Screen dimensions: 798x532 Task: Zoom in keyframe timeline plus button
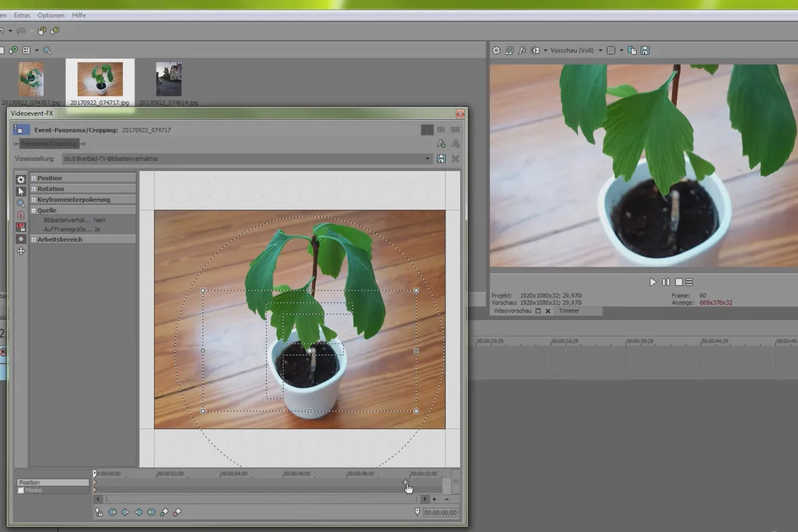[434, 499]
